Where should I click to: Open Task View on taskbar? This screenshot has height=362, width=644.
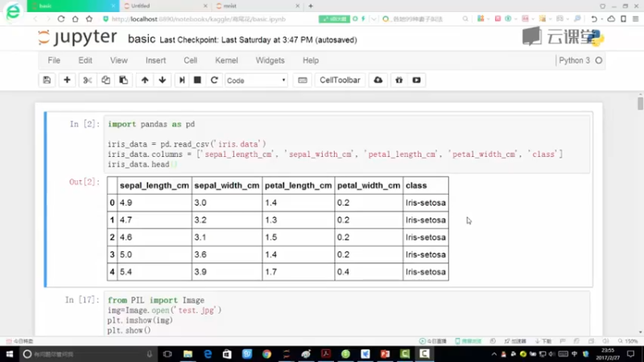click(x=167, y=354)
